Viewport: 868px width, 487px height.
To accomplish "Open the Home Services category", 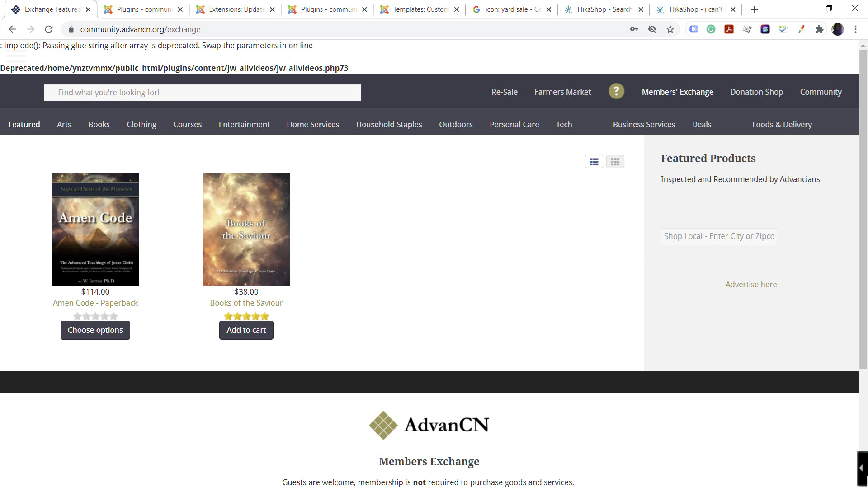I will pos(313,124).
